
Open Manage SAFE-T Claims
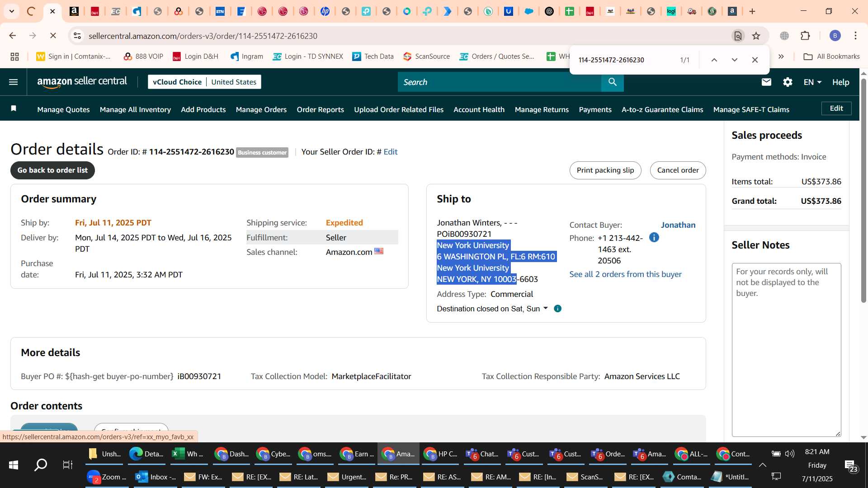751,109
